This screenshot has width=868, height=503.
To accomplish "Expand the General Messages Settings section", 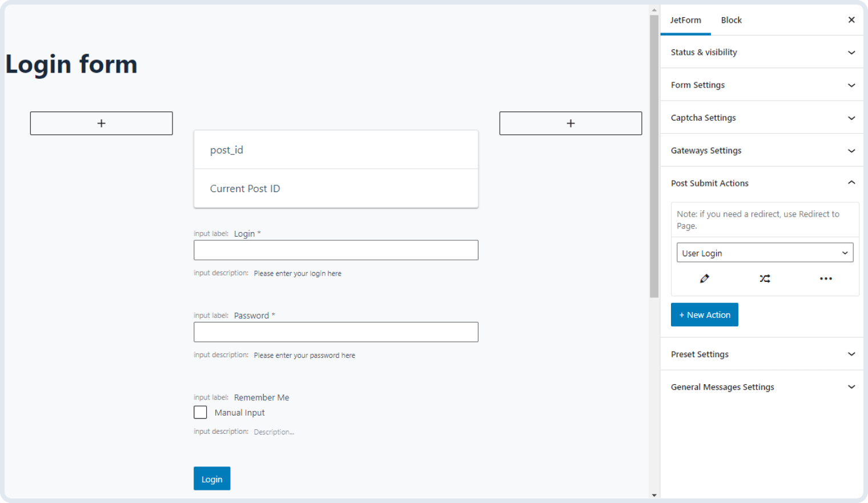I will coord(851,387).
